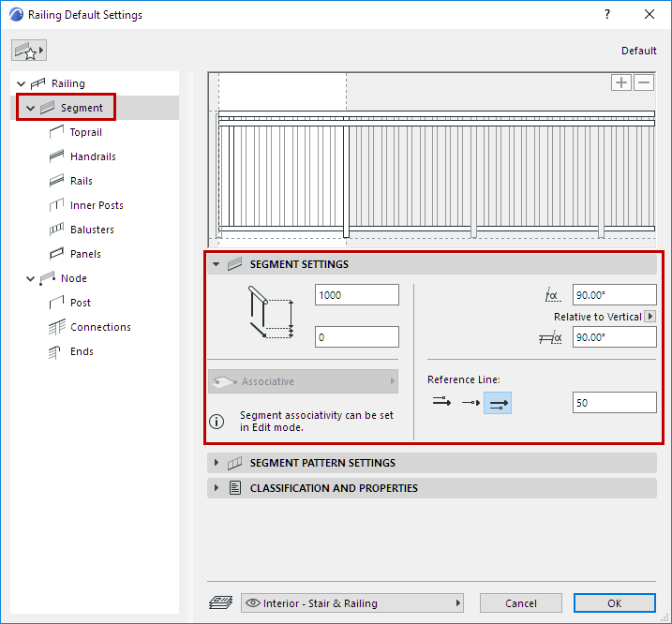Select the Railing root item
The height and width of the screenshot is (624, 672).
coord(68,83)
